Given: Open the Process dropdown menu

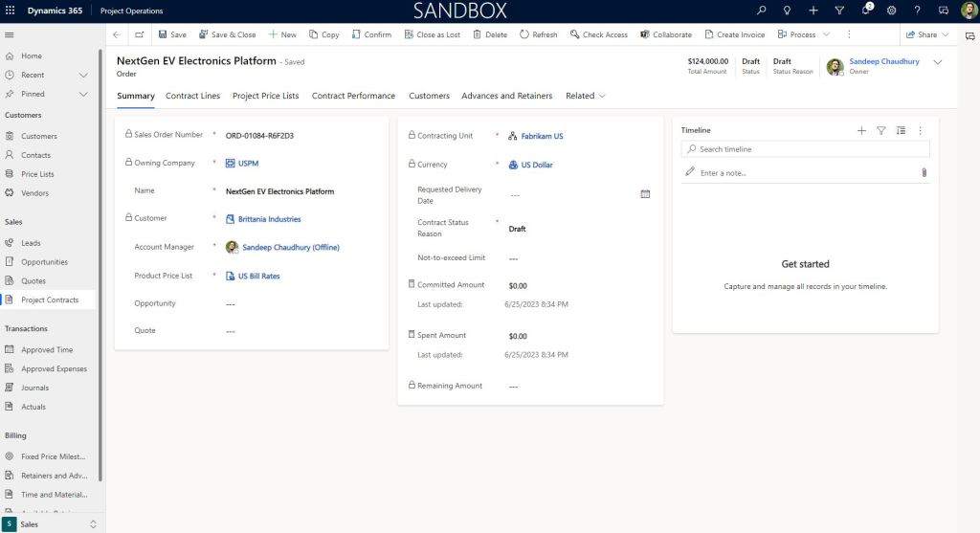Looking at the screenshot, I should [x=803, y=34].
